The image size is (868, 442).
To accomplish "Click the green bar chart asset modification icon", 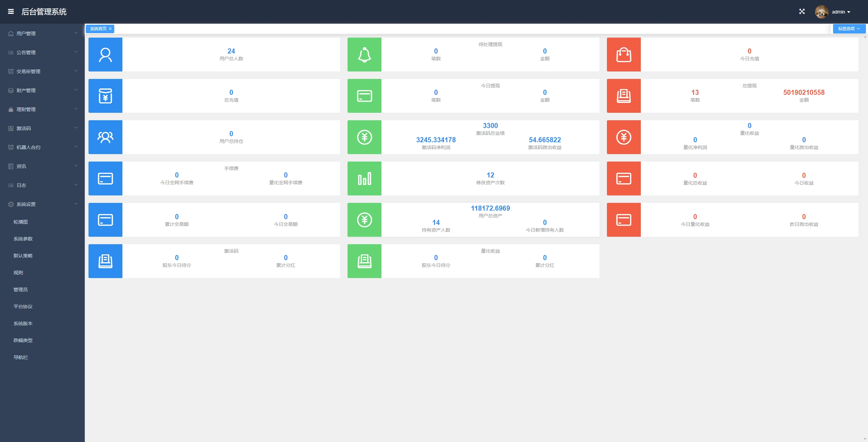I will click(x=364, y=178).
